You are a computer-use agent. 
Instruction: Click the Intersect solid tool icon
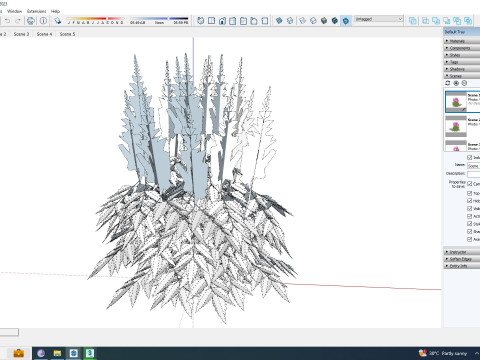pyautogui.click(x=426, y=21)
